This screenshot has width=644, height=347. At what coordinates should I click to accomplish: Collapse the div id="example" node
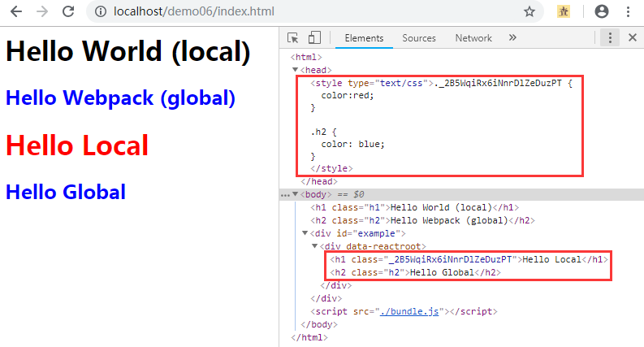tap(305, 233)
